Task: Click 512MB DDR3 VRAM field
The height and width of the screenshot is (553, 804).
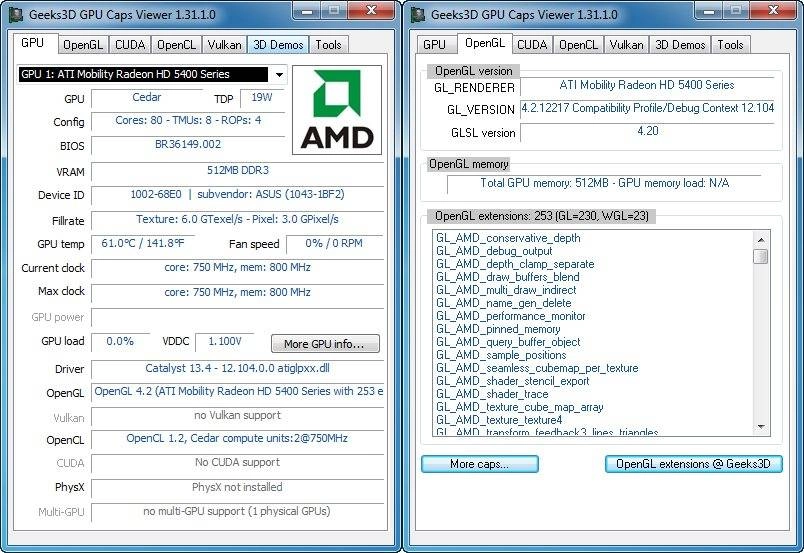Action: click(x=237, y=171)
